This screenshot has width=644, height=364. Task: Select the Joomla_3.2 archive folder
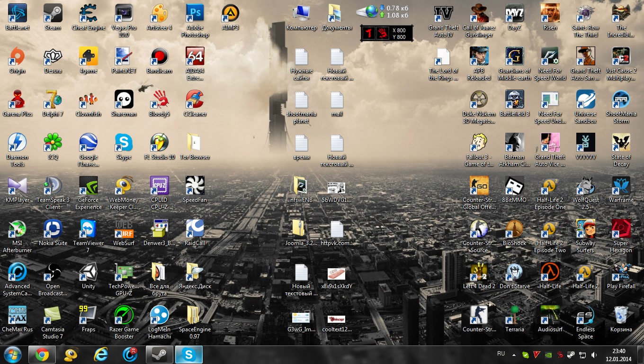point(301,233)
